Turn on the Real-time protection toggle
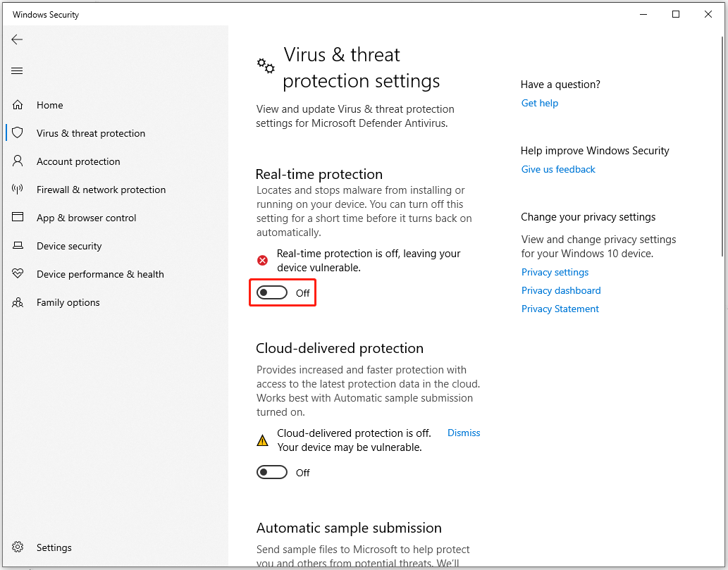Screen dimensions: 728x570 click(271, 292)
